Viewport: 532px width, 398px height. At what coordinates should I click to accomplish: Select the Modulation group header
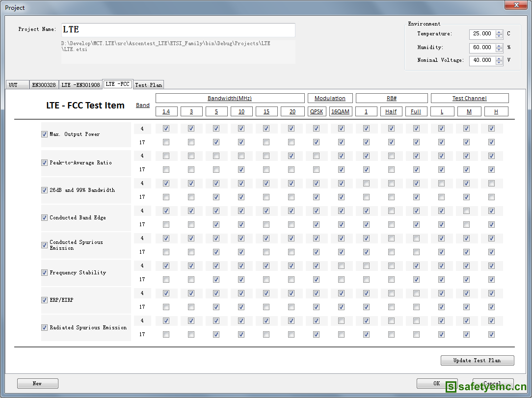[x=330, y=99]
